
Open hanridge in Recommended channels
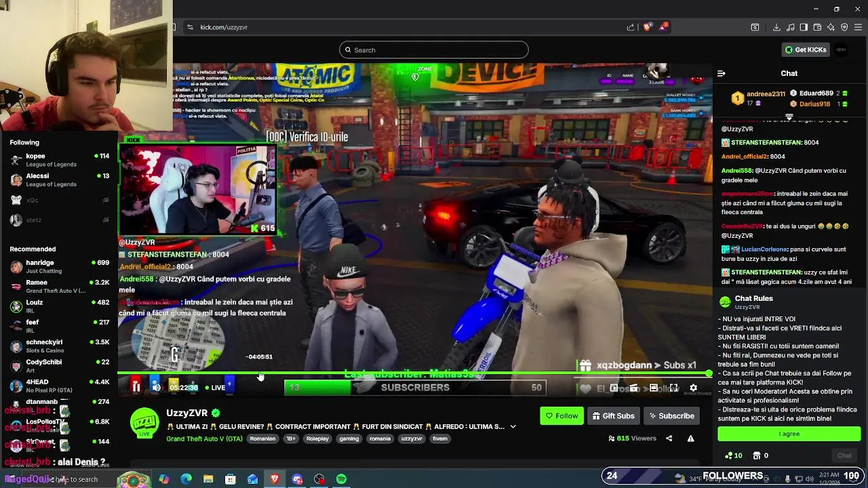click(x=59, y=266)
